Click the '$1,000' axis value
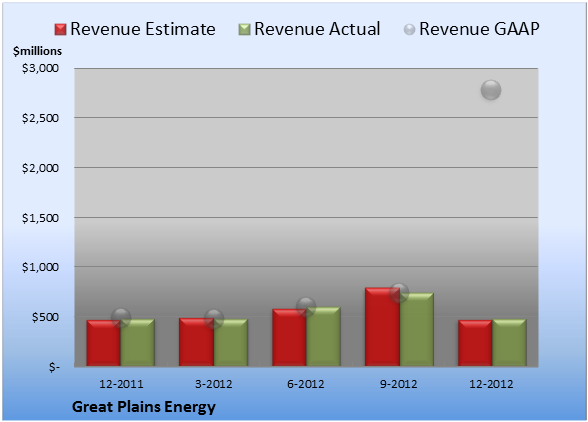 coord(40,267)
